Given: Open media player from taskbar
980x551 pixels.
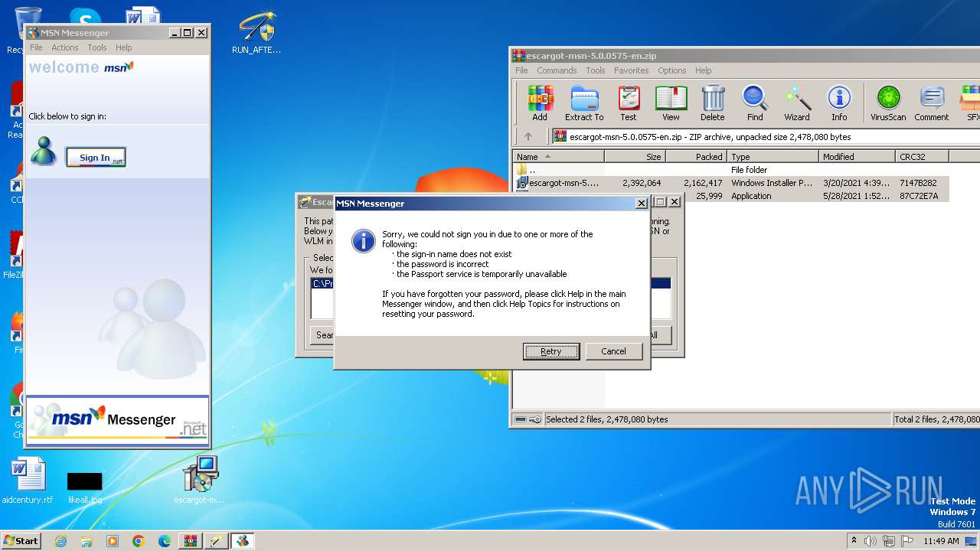Looking at the screenshot, I should coord(113,541).
